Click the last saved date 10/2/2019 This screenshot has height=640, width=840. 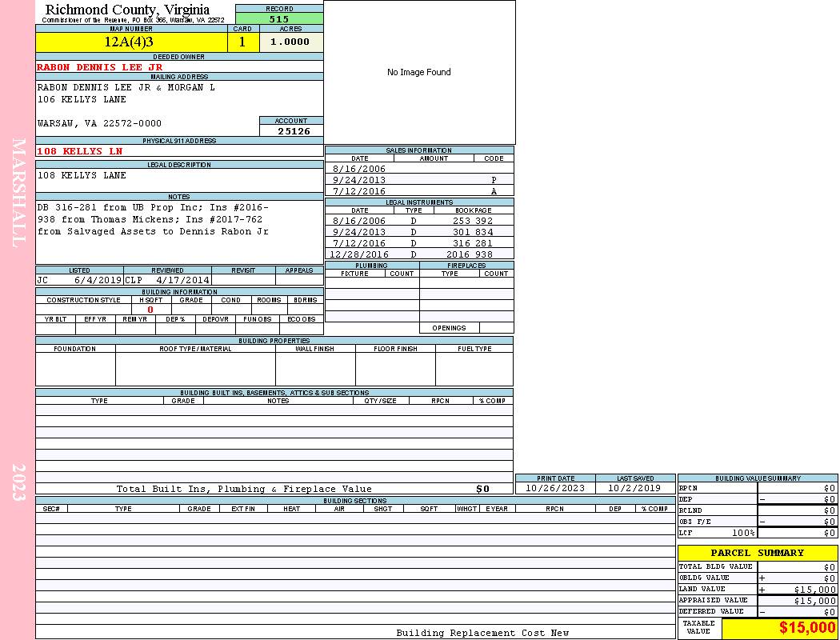pyautogui.click(x=634, y=488)
